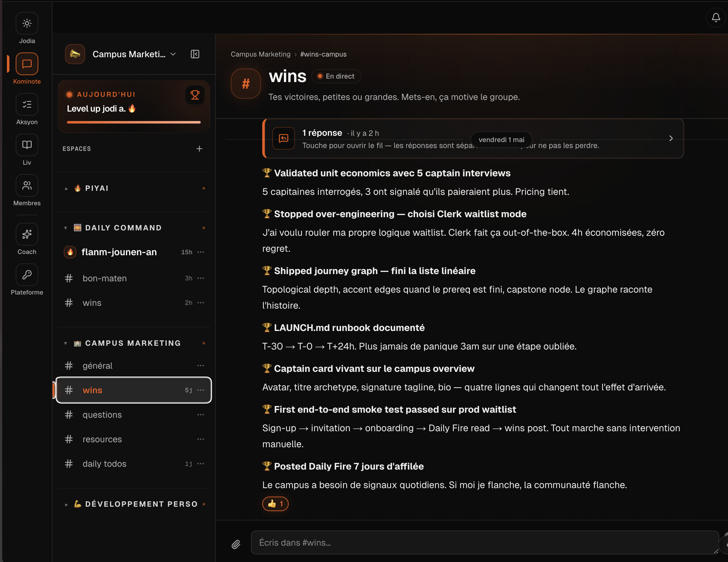Viewport: 728px width, 562px height.
Task: Open the Membres people section
Action: coord(27,185)
